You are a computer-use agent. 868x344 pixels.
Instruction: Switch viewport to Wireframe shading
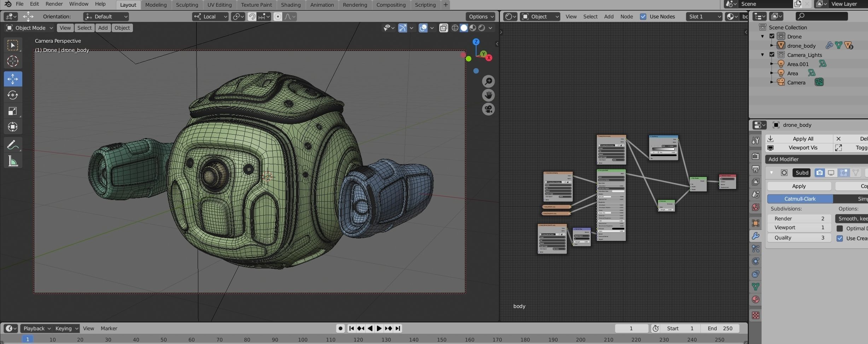click(x=455, y=28)
